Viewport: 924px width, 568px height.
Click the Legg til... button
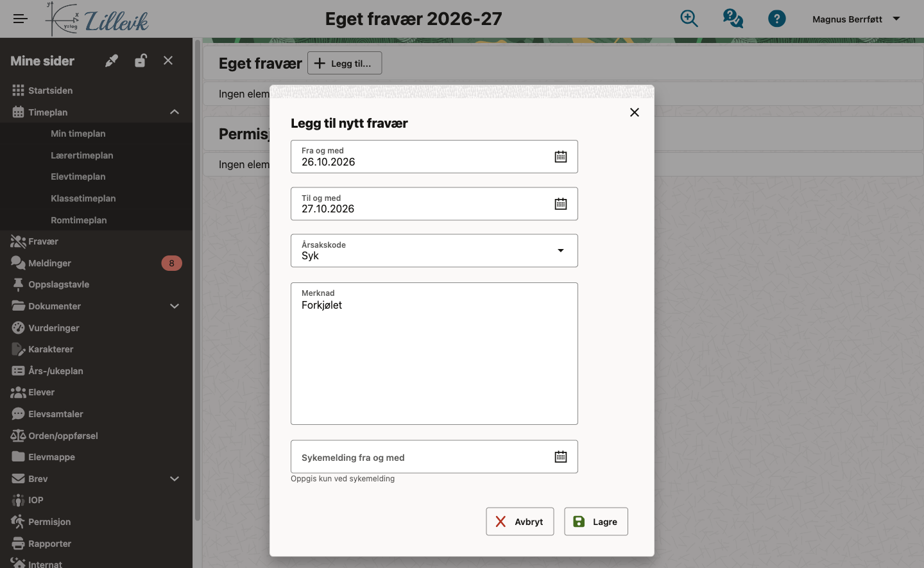click(x=345, y=63)
